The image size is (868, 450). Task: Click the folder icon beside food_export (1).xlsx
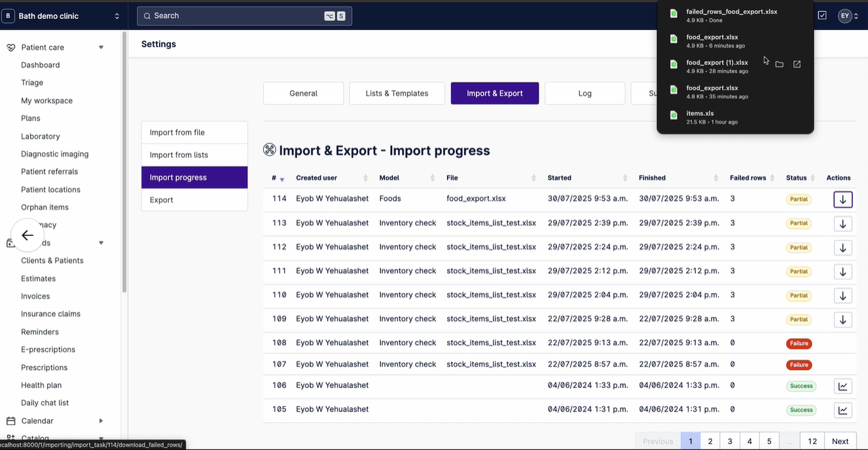tap(779, 64)
